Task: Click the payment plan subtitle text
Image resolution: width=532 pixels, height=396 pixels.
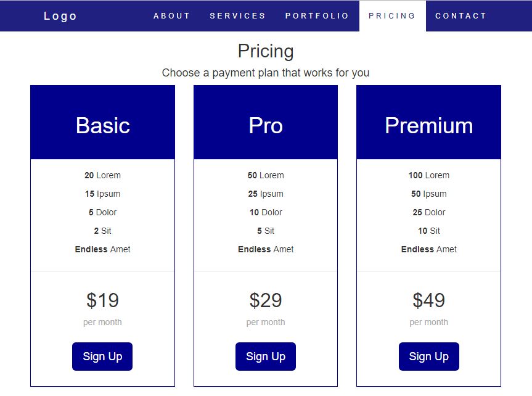Action: point(266,73)
